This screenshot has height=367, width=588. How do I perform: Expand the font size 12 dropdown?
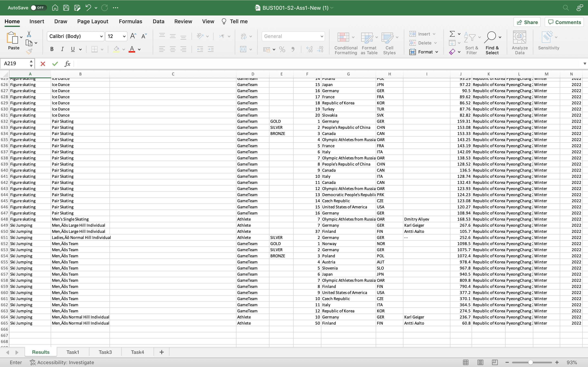[x=124, y=36]
